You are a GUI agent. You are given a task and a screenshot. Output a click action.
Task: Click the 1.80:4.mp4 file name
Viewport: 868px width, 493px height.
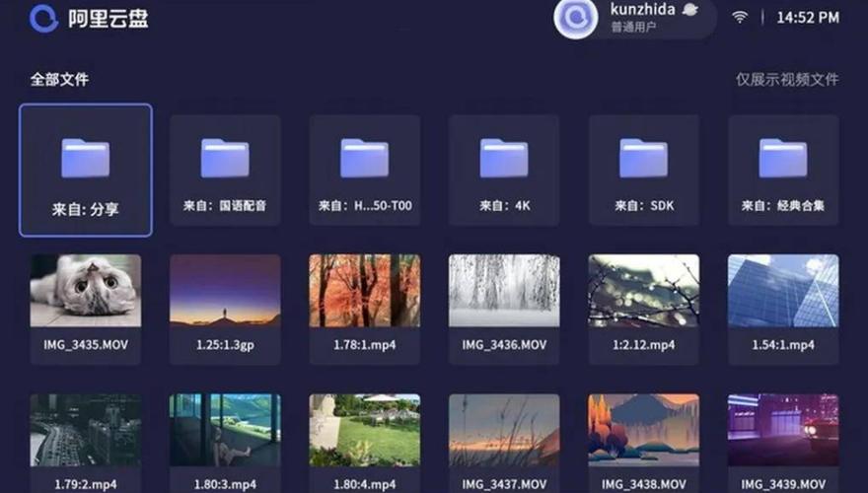coord(364,485)
